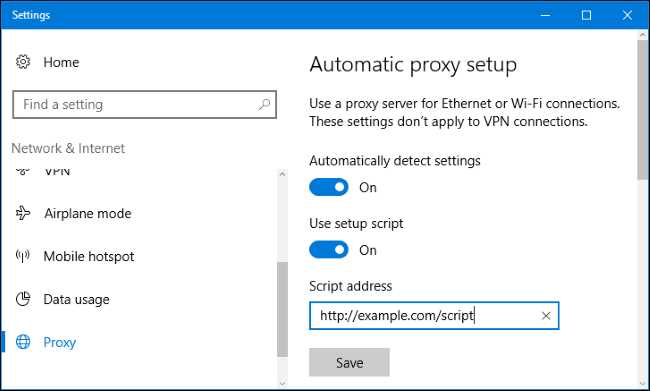Image resolution: width=650 pixels, height=391 pixels.
Task: Click main pane scrollbar up arrow
Action: [x=643, y=35]
